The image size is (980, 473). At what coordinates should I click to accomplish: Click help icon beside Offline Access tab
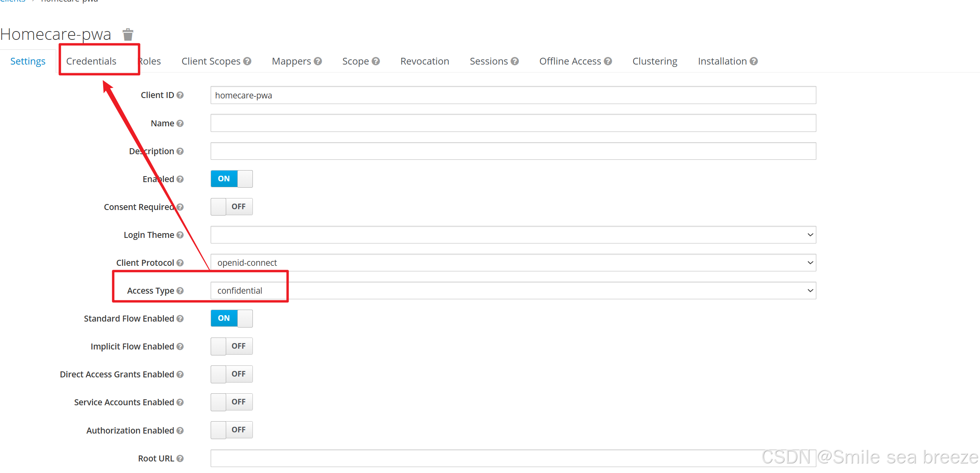click(x=608, y=61)
